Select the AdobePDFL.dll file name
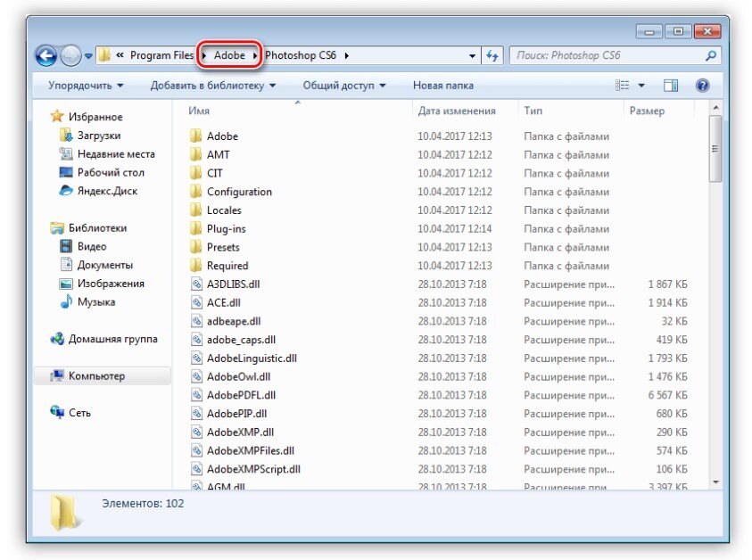752x560 pixels. point(241,395)
